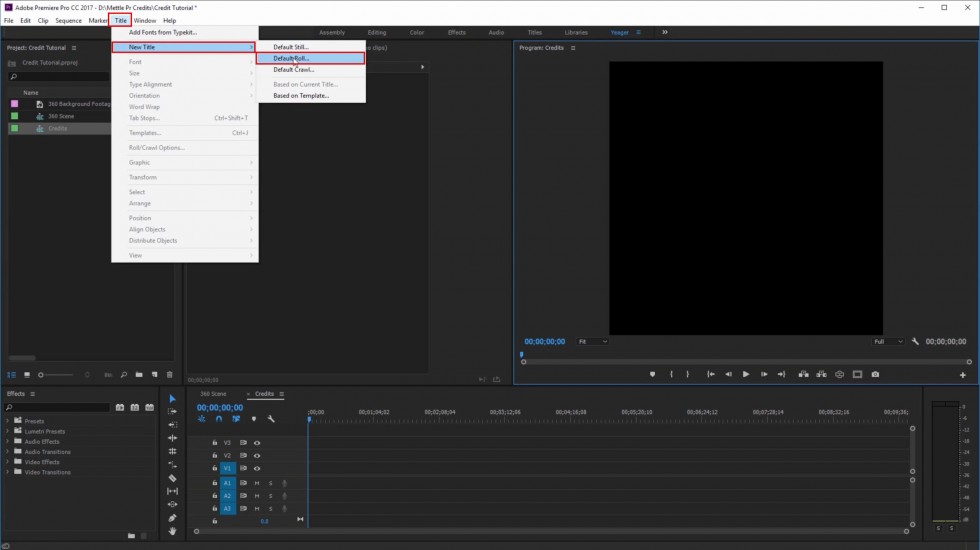Toggle lock on the V3 track
This screenshot has width=980, height=550.
click(x=214, y=442)
